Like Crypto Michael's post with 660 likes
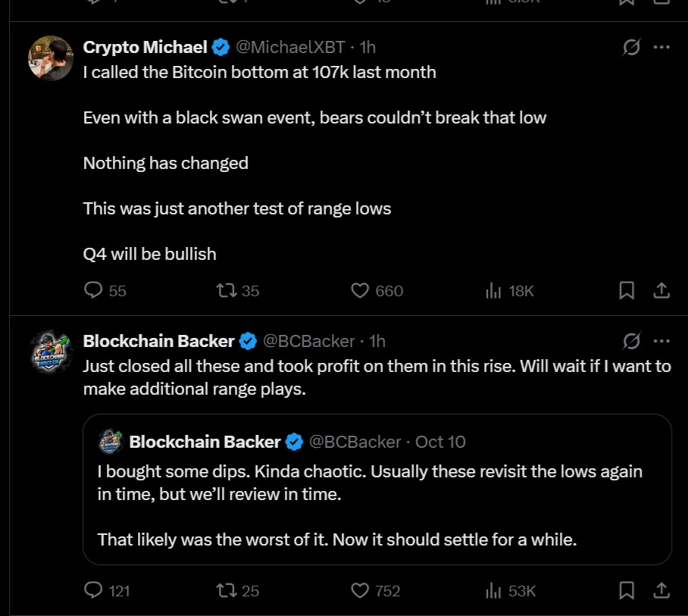Image resolution: width=688 pixels, height=616 pixels. [361, 290]
